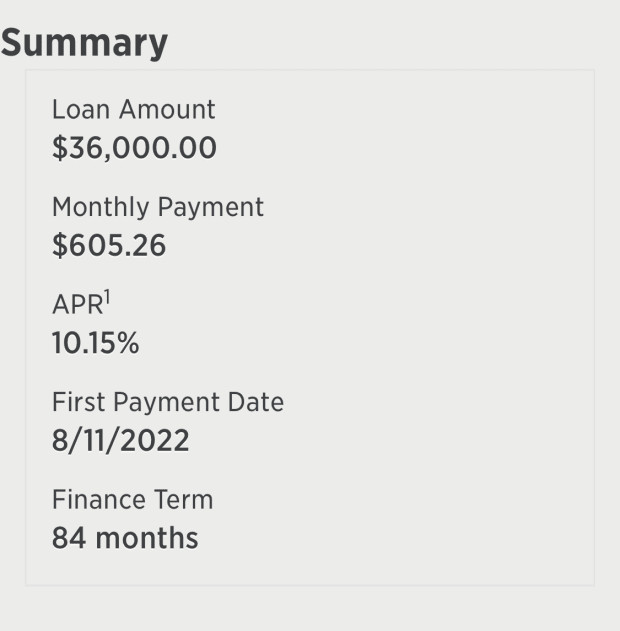Select the Finance Term label
This screenshot has width=620, height=631.
click(x=132, y=500)
